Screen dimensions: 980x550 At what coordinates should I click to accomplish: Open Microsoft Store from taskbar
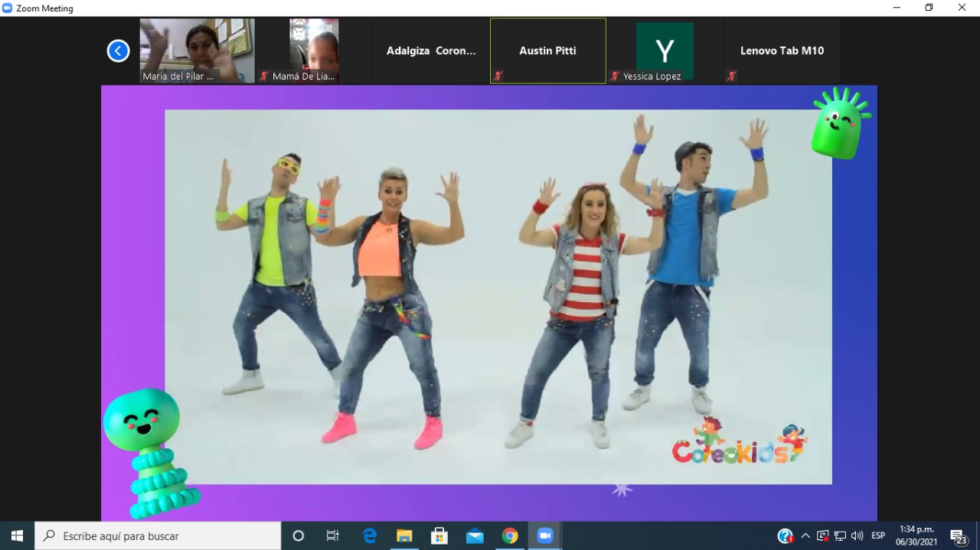pyautogui.click(x=439, y=535)
